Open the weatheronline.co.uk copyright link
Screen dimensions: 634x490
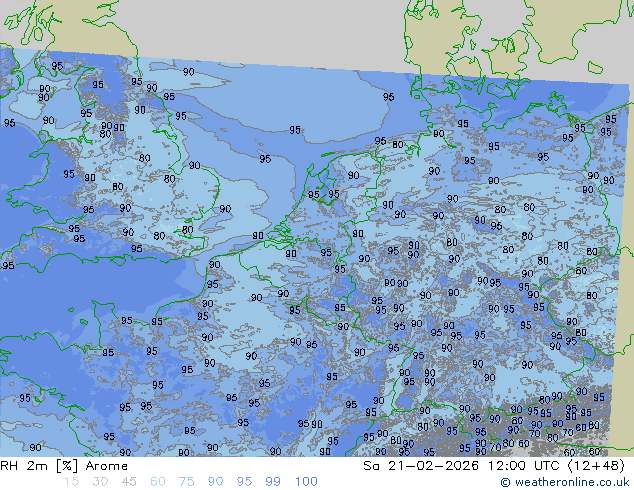coord(565,482)
